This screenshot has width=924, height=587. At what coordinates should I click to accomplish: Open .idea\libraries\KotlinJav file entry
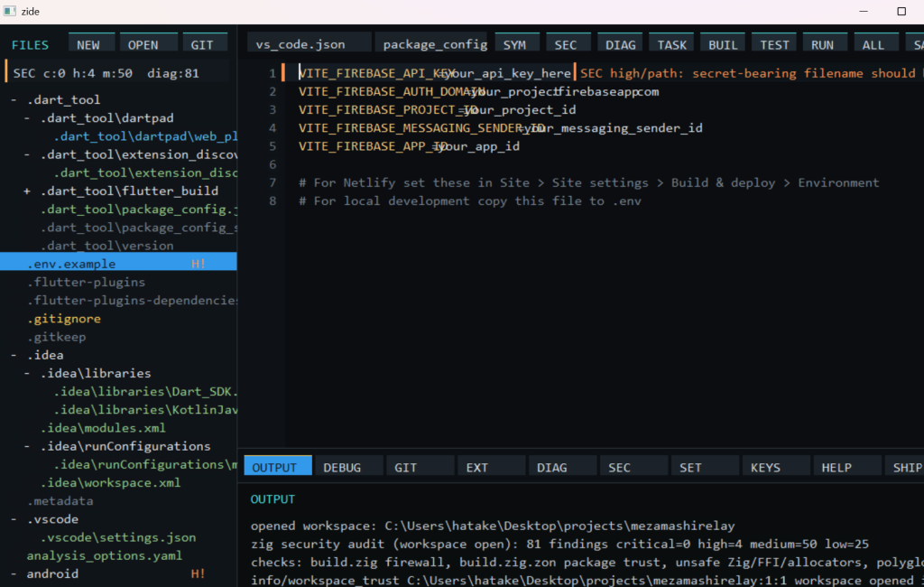(145, 410)
